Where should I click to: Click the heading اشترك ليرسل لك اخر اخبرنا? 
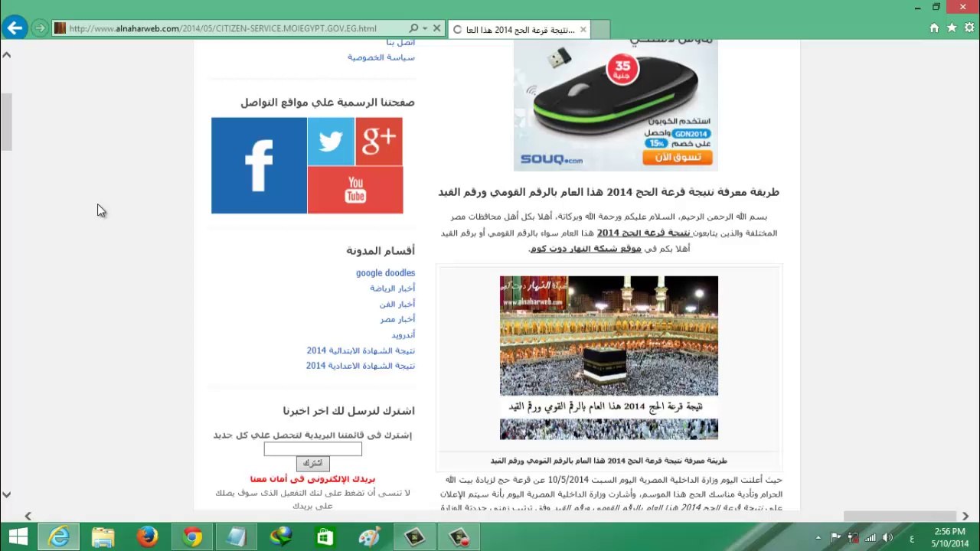[348, 411]
